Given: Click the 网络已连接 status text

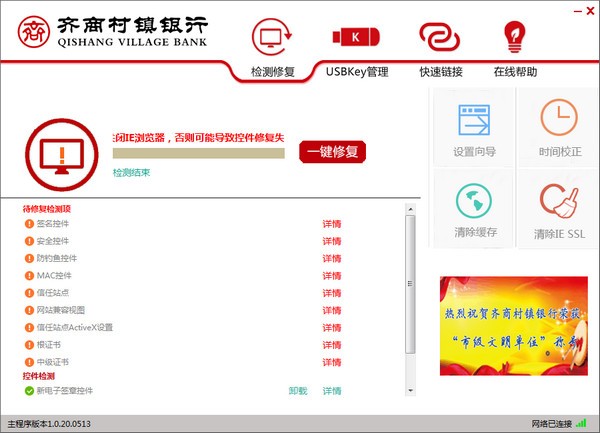Looking at the screenshot, I should point(552,423).
